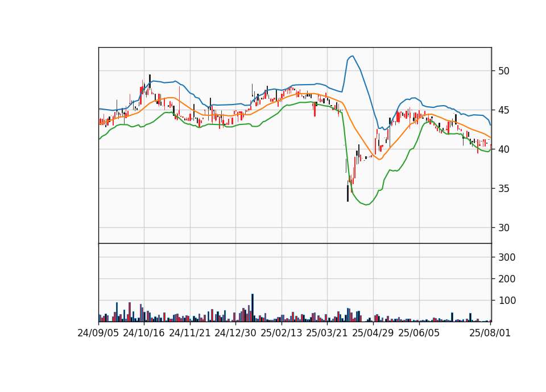
Task: Click the price axis value 40
Action: 504,149
